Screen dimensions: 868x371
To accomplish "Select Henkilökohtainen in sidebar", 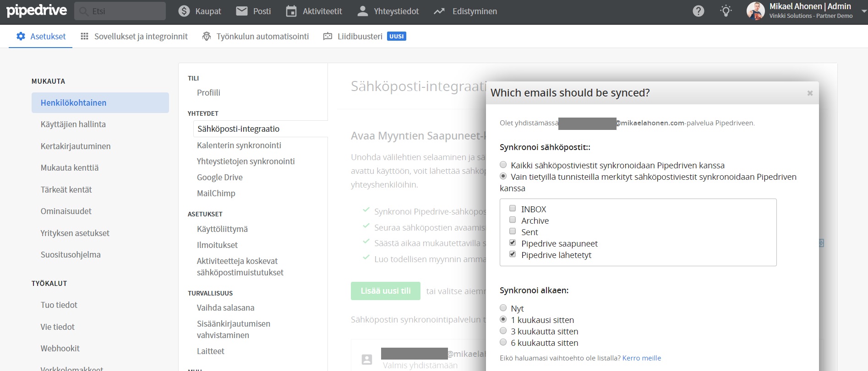I will coord(100,103).
